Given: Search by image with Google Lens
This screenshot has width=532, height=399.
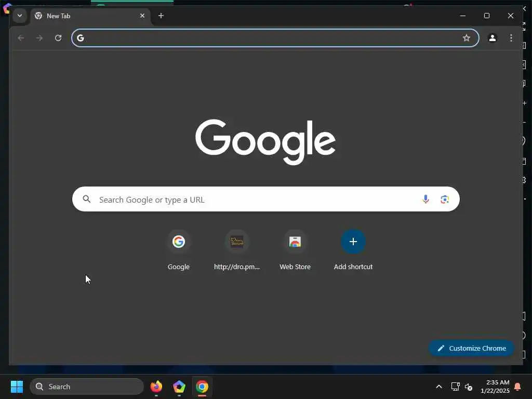Looking at the screenshot, I should pos(445,199).
